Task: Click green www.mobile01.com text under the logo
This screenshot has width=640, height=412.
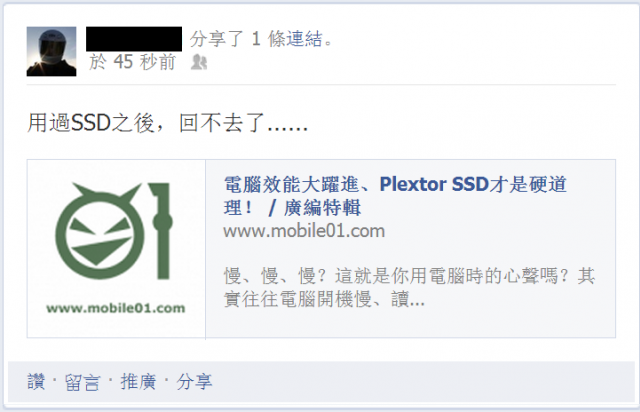Action: [x=116, y=308]
